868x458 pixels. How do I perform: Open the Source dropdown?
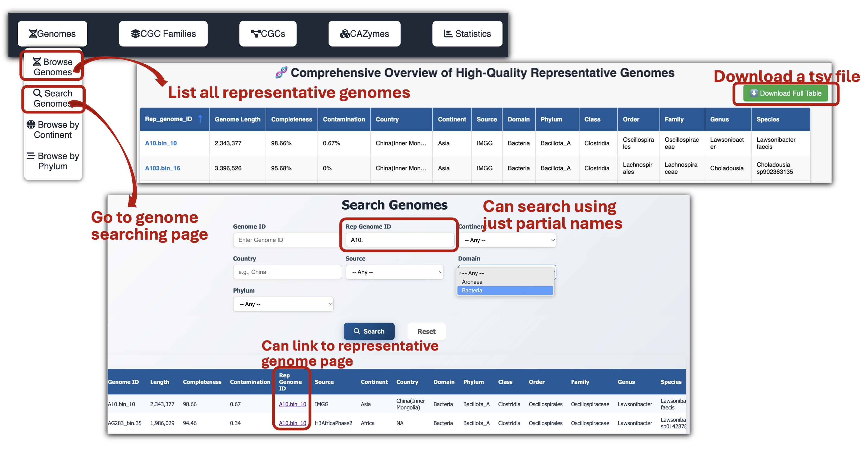[394, 272]
